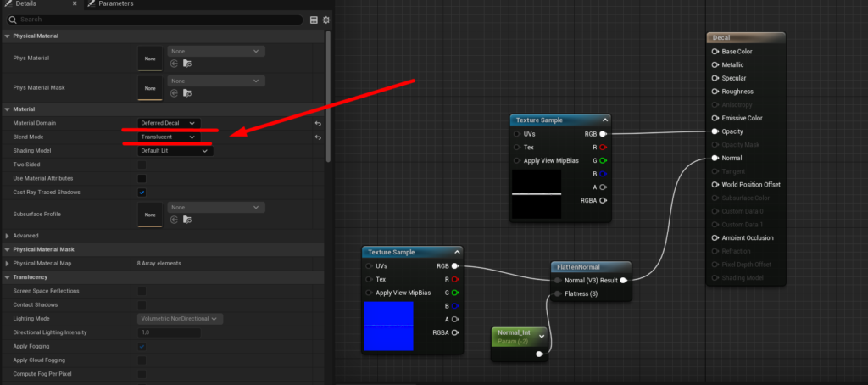Browse to Phys Material Mask asset icon
Viewport: 868px width, 385px height.
pyautogui.click(x=187, y=93)
